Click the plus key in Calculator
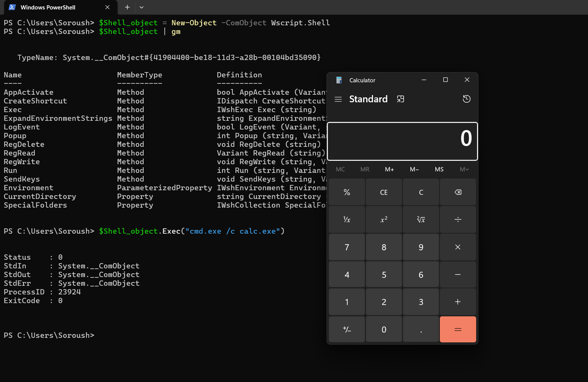 click(x=458, y=302)
